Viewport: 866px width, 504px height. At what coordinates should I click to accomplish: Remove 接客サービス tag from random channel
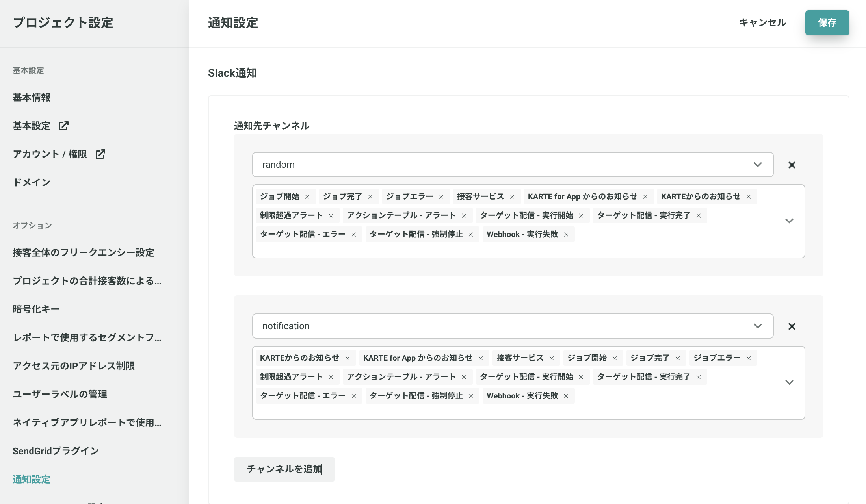tap(512, 197)
